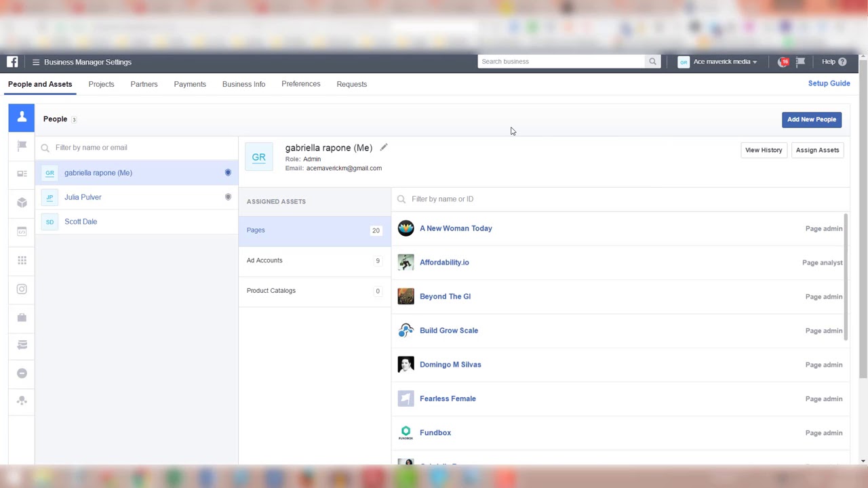The image size is (868, 488).
Task: Open the Build Grow Scale page link
Action: tap(449, 331)
